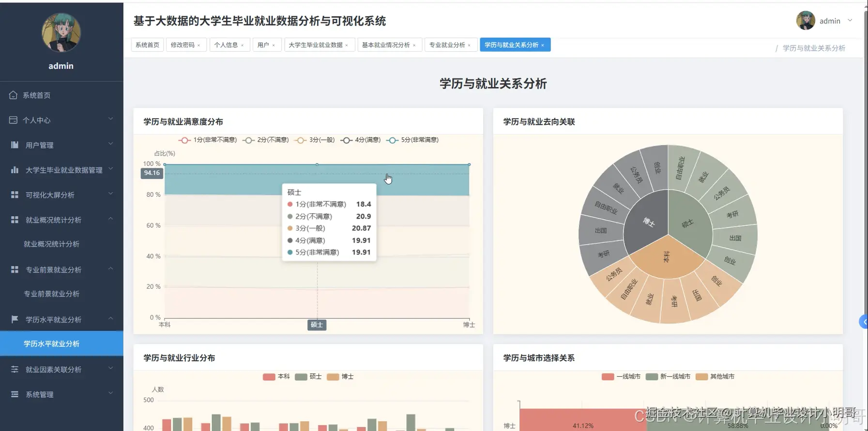Close the 专业就业分析 tab
868x431 pixels.
coord(469,45)
